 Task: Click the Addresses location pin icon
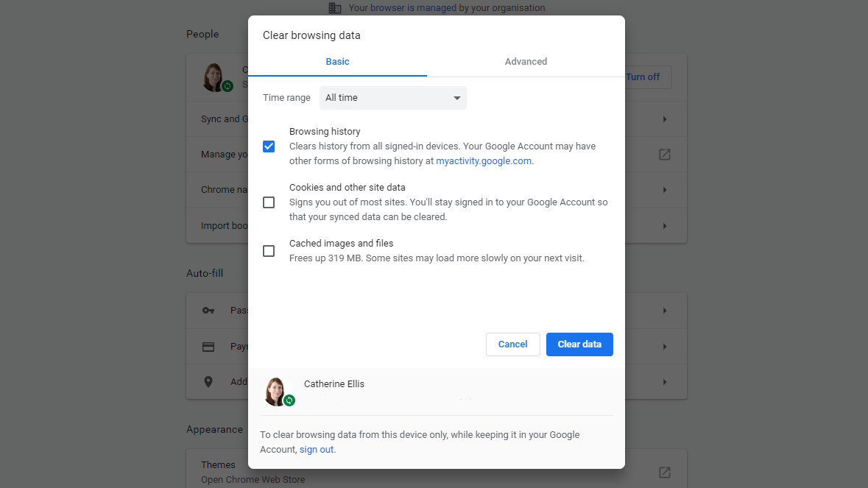click(208, 382)
